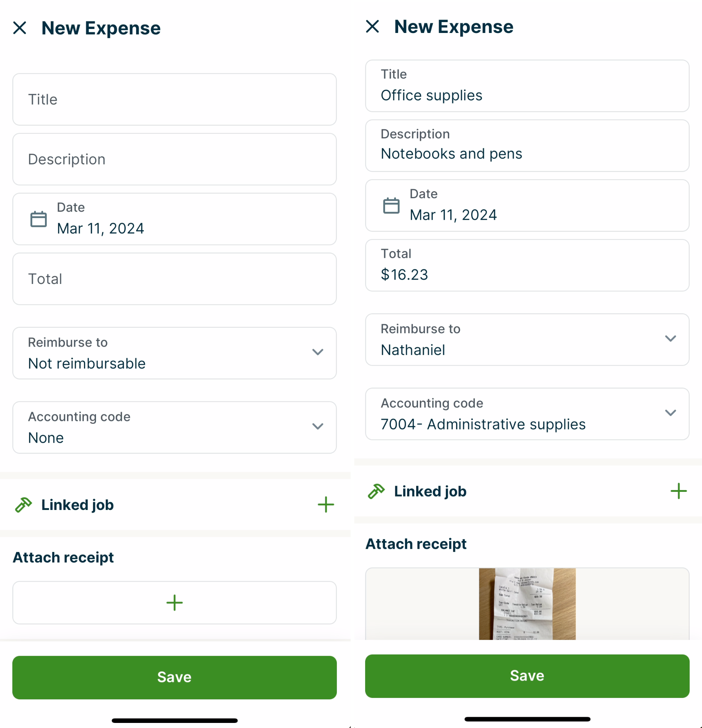Click calendar icon in empty form's Date field
Image resolution: width=702 pixels, height=728 pixels.
tap(38, 219)
